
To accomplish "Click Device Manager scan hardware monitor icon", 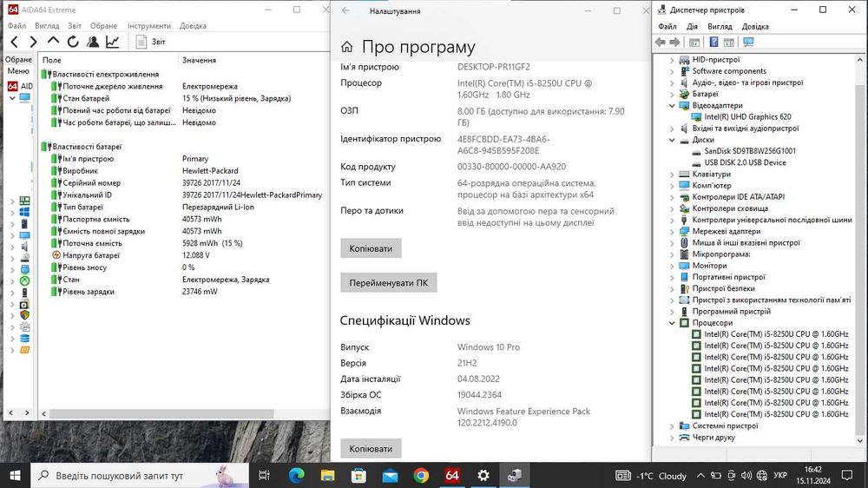I will click(x=748, y=42).
